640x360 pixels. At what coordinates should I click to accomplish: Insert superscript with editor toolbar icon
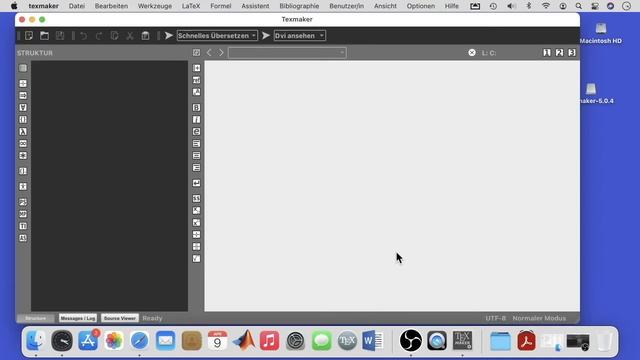click(196, 222)
